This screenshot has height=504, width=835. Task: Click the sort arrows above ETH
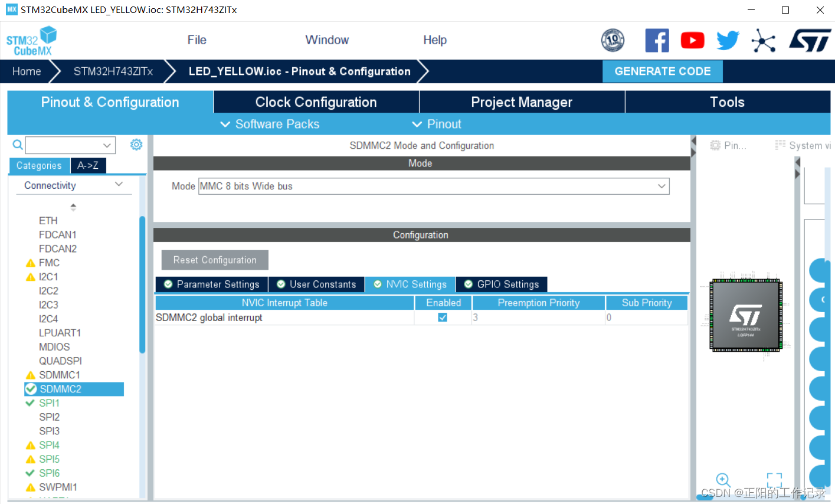(73, 207)
